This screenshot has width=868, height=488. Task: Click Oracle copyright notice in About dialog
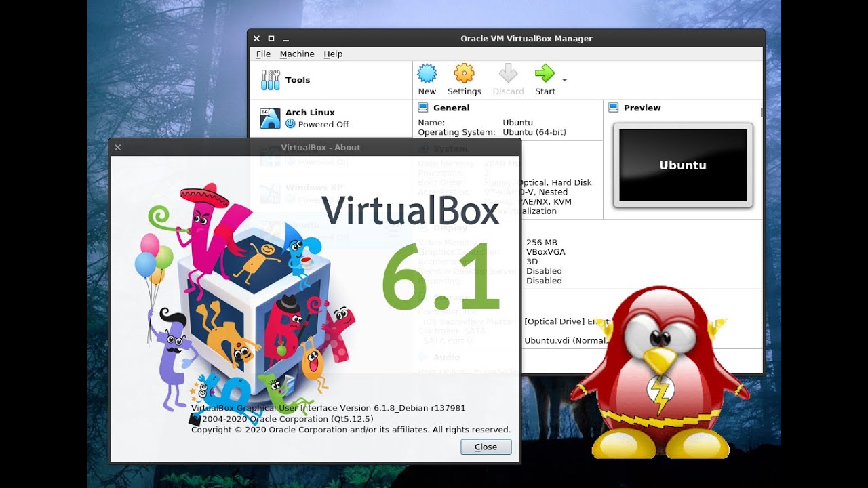point(351,430)
